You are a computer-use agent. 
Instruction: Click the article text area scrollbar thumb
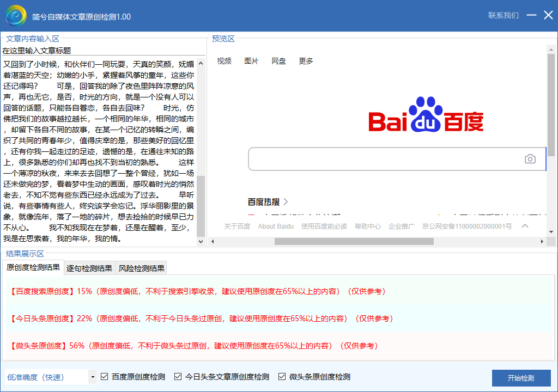point(201,206)
